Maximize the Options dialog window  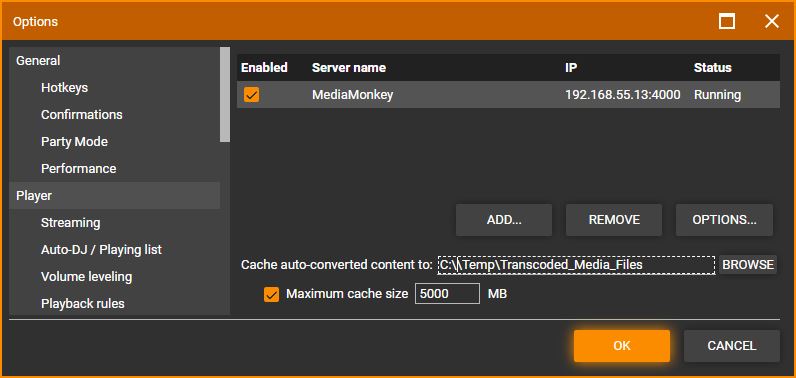point(727,21)
